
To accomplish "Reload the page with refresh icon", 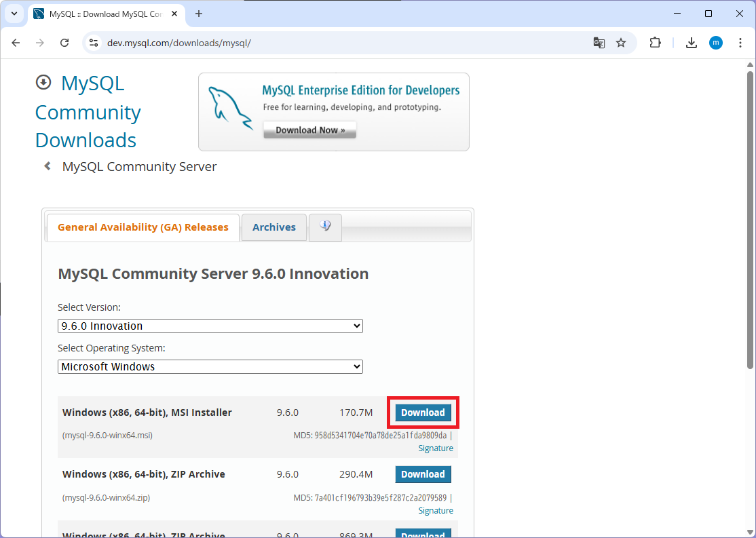I will (64, 43).
